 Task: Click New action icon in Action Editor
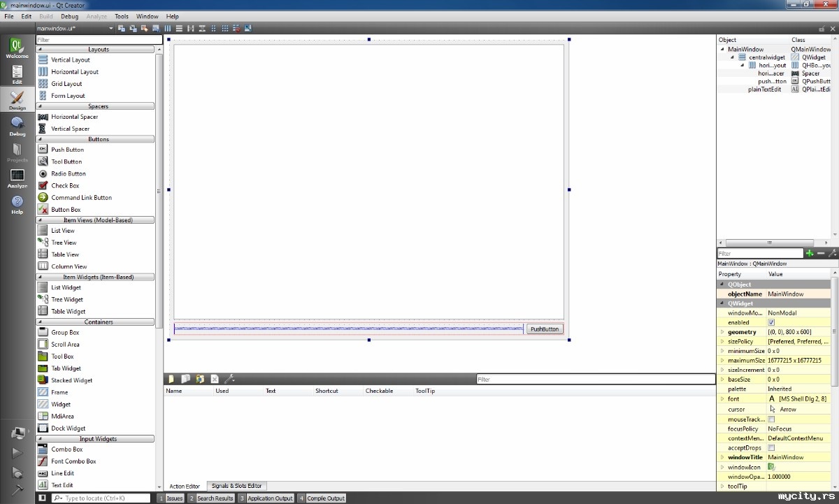point(171,379)
